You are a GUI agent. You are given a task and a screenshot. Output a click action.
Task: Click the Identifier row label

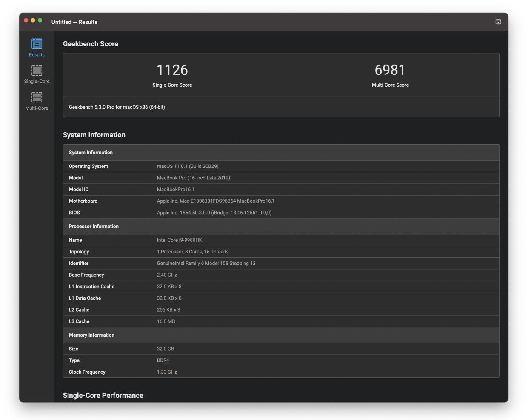(79, 264)
